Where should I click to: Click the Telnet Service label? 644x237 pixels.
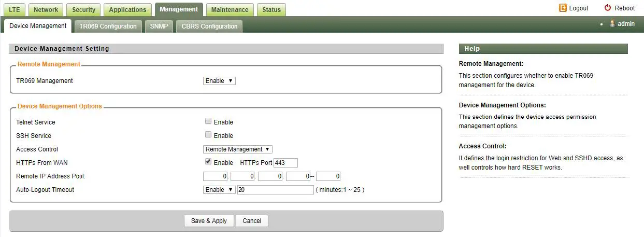pos(36,122)
